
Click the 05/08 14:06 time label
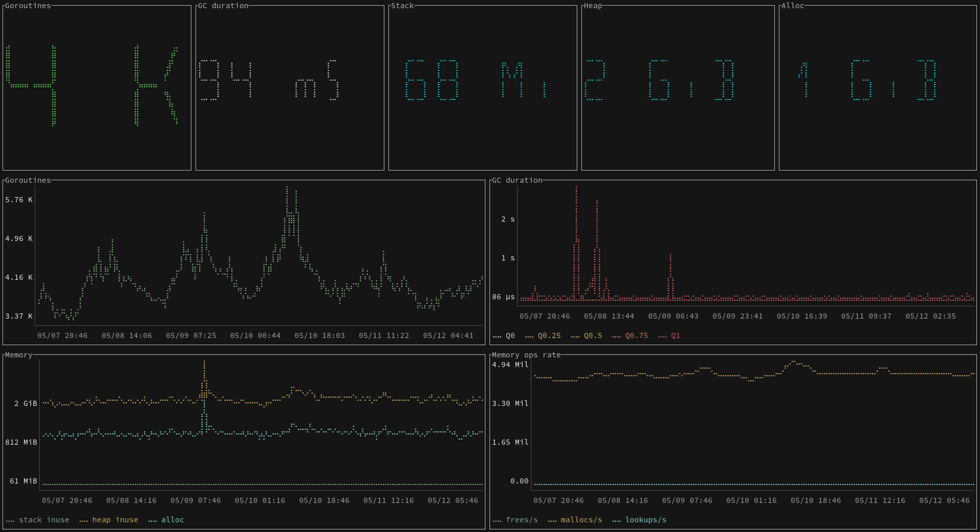pyautogui.click(x=127, y=335)
